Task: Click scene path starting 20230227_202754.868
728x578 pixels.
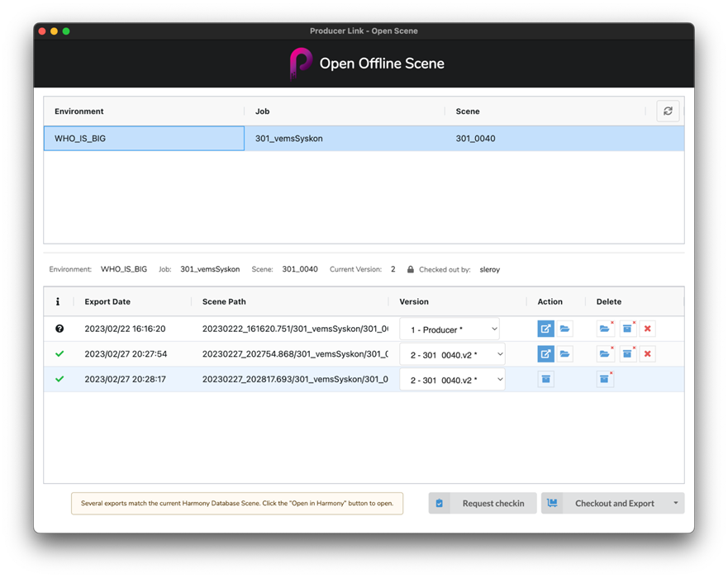Action: point(295,354)
